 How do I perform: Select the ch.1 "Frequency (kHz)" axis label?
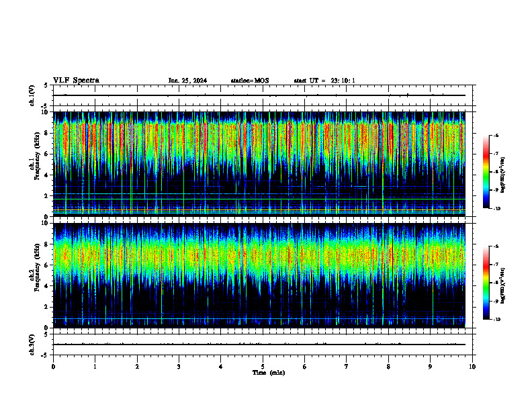[x=37, y=154]
